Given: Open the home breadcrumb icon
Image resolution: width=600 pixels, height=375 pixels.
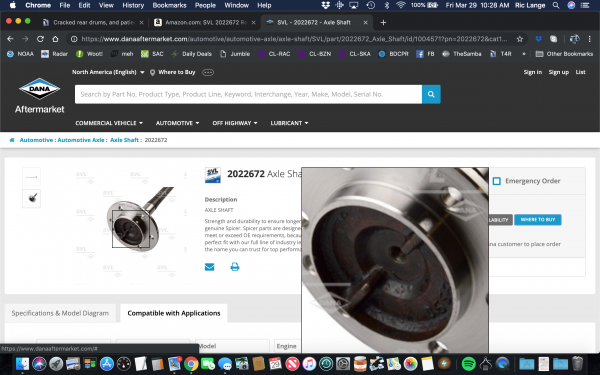Looking at the screenshot, I should [12, 140].
